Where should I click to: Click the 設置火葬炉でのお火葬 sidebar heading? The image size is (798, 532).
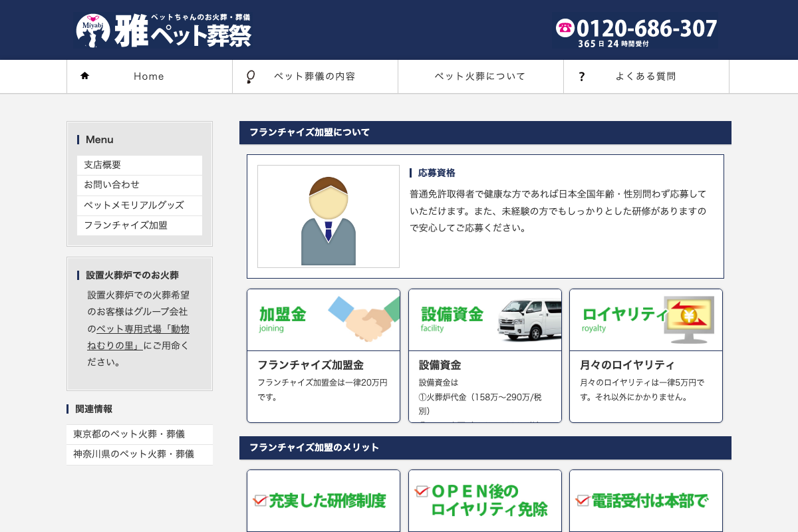tap(132, 275)
